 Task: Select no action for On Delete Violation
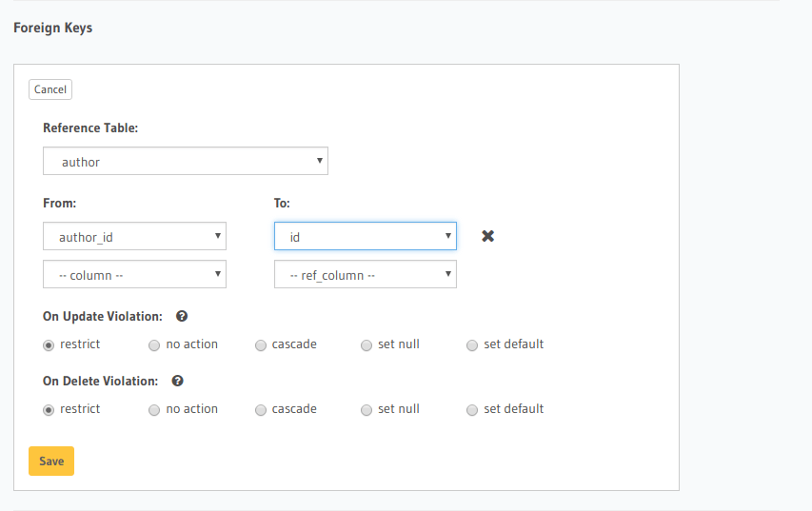point(154,410)
